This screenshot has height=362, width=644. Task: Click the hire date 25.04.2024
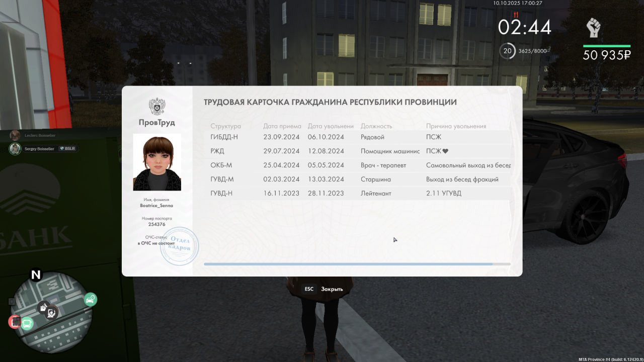point(281,165)
